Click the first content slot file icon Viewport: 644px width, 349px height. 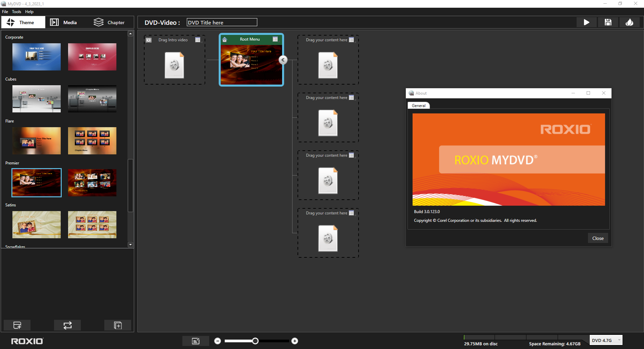328,65
